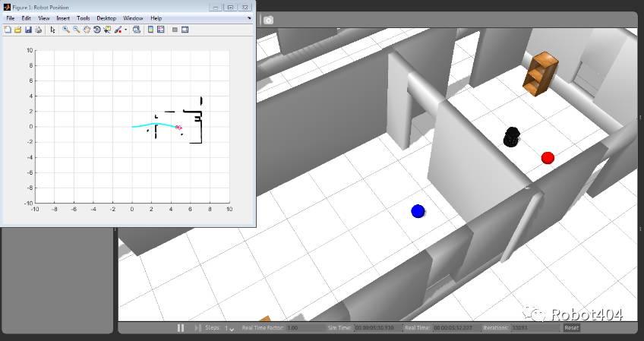The image size is (644, 341).
Task: Click the Iterations value field
Action: pyautogui.click(x=535, y=328)
